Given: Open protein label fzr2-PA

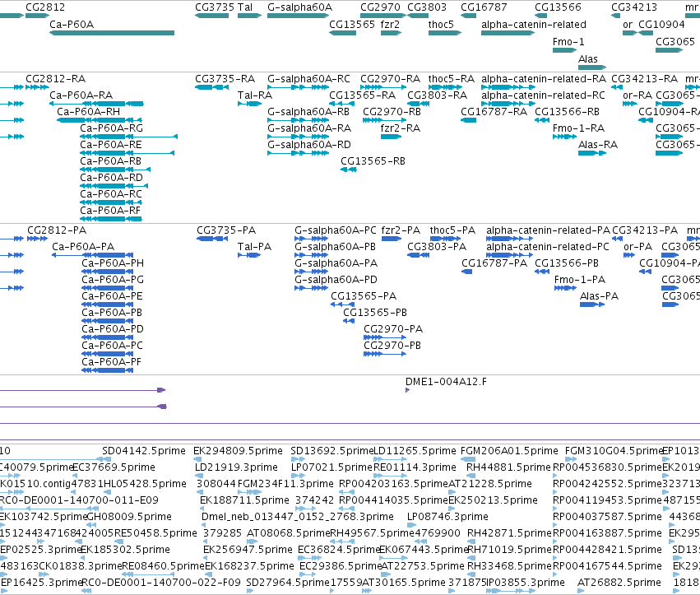Looking at the screenshot, I should [x=401, y=230].
